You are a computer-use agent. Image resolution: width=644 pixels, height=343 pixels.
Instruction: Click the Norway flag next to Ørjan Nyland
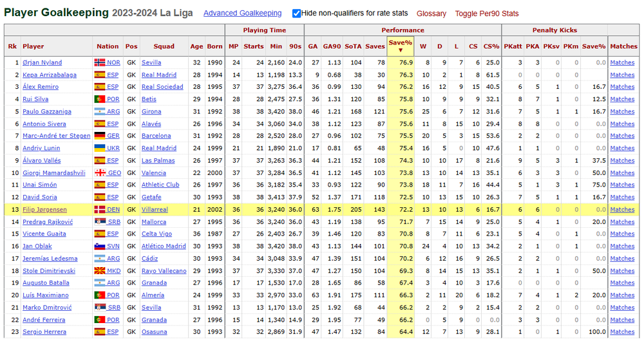point(100,62)
